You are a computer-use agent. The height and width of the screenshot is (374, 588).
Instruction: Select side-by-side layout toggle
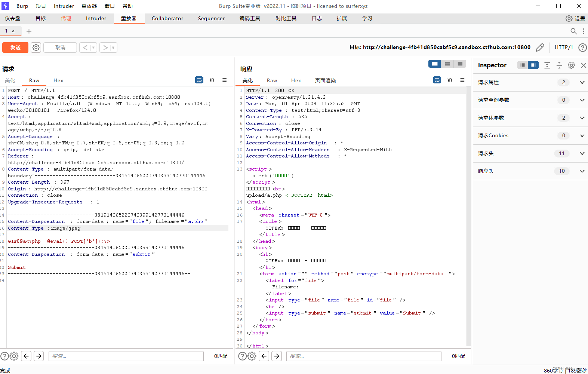(435, 64)
